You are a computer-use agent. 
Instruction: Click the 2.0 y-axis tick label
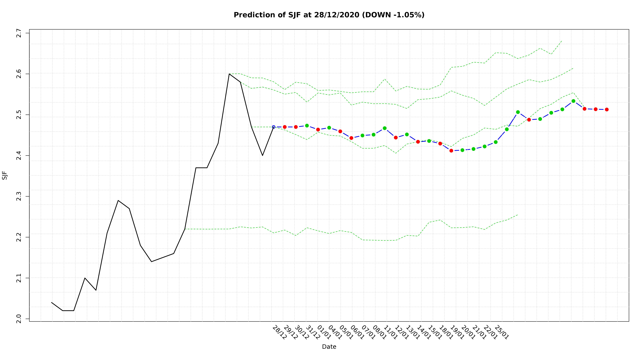(19, 319)
